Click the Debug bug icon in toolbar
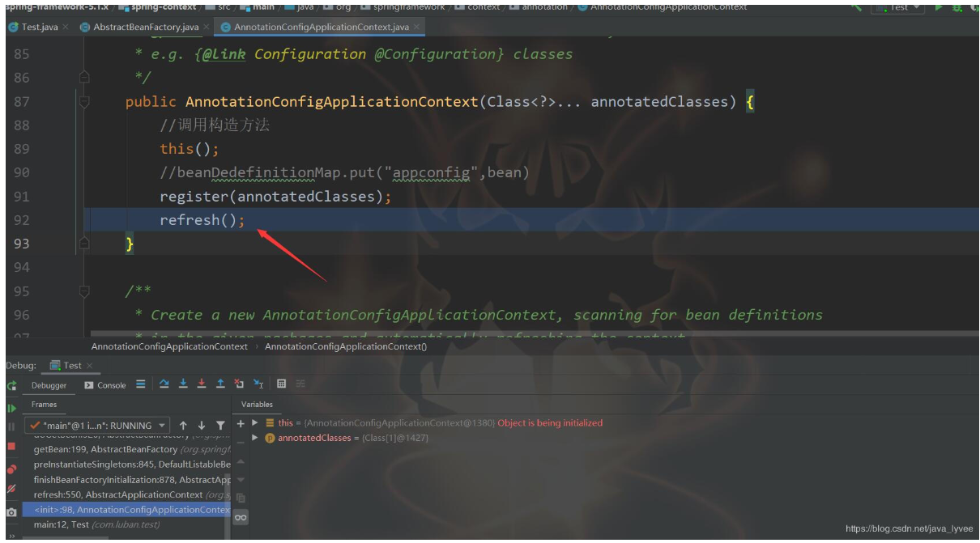 pos(957,6)
